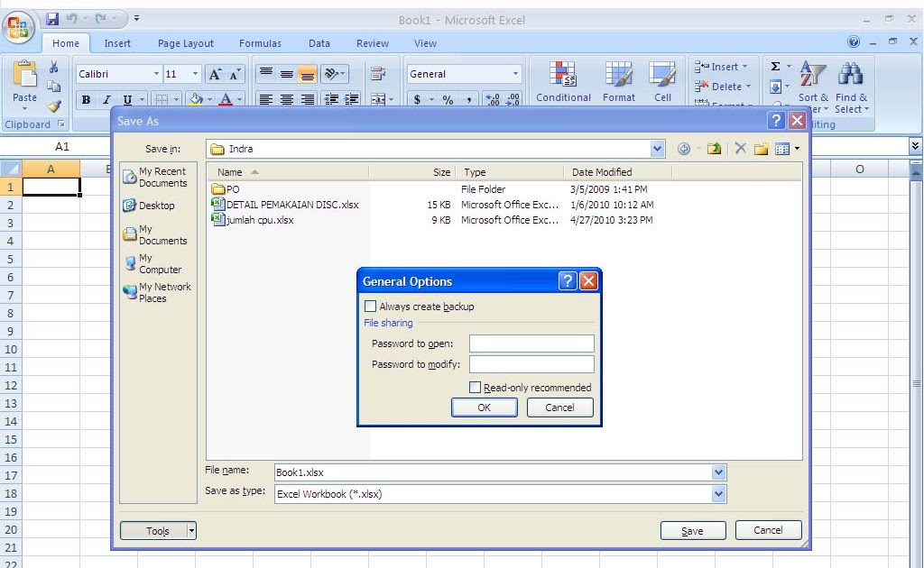Click the Password to modify field
The height and width of the screenshot is (568, 924).
(531, 364)
